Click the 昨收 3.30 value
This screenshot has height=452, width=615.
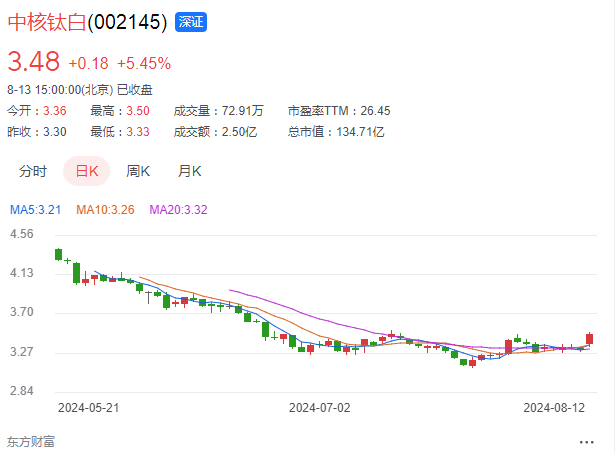(x=55, y=132)
